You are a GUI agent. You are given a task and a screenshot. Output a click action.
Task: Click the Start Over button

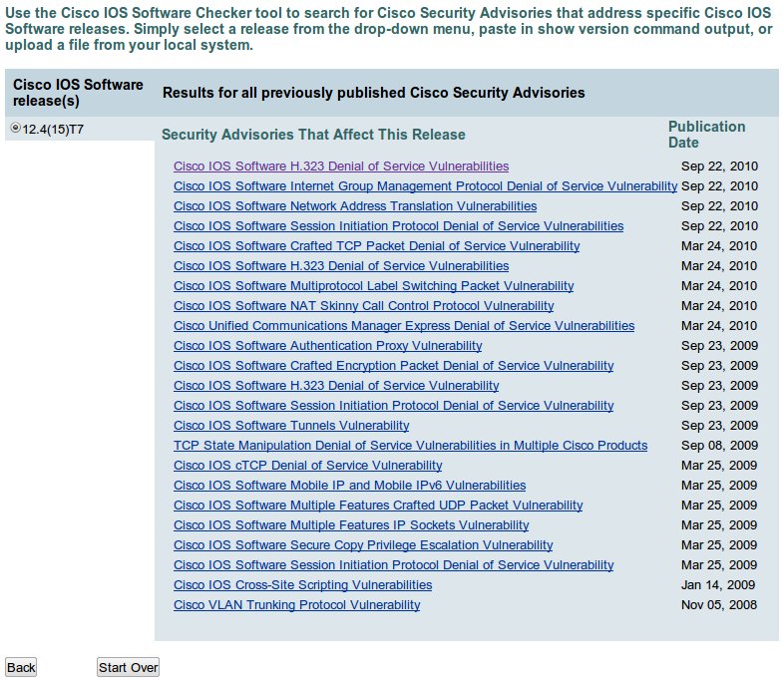[128, 667]
